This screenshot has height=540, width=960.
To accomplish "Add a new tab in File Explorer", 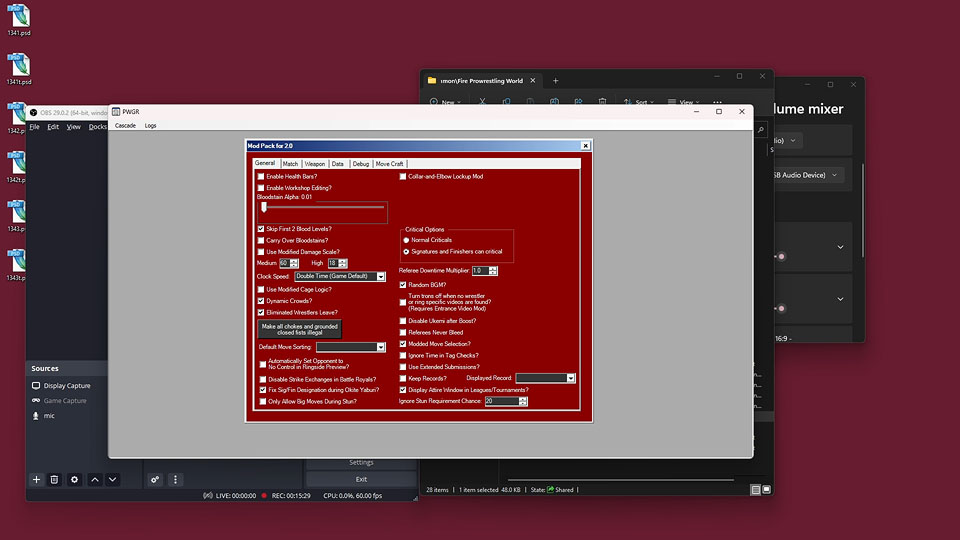I will 555,80.
